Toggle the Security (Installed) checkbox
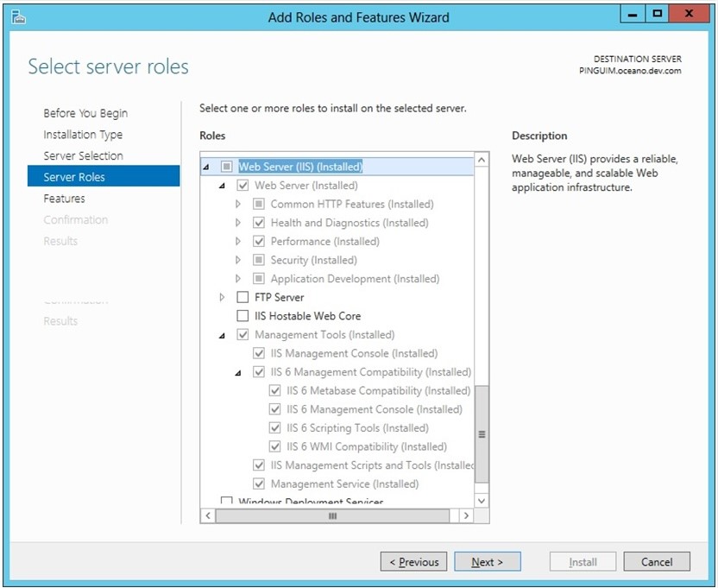Screen dimensions: 718x588 pos(259,260)
